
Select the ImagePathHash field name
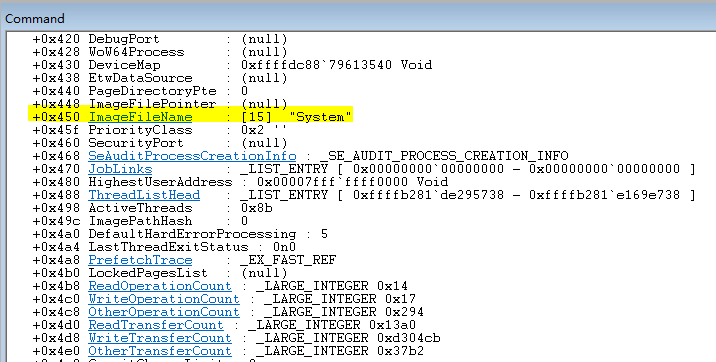[x=140, y=221]
